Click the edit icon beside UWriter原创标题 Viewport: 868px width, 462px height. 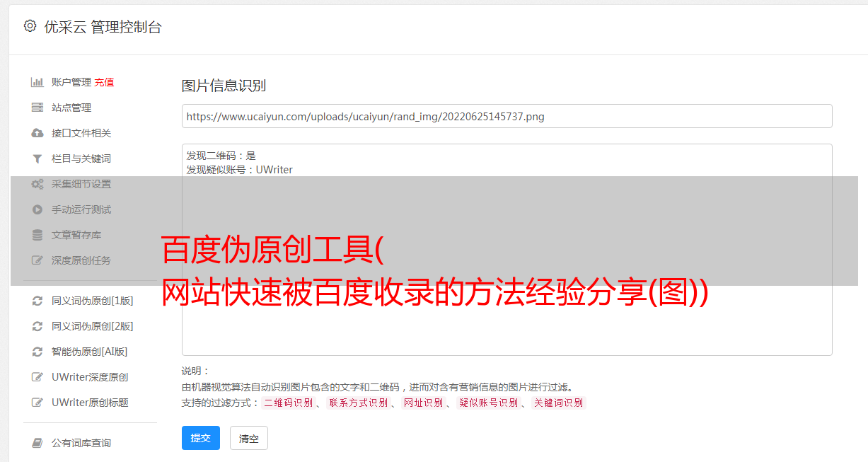point(37,403)
